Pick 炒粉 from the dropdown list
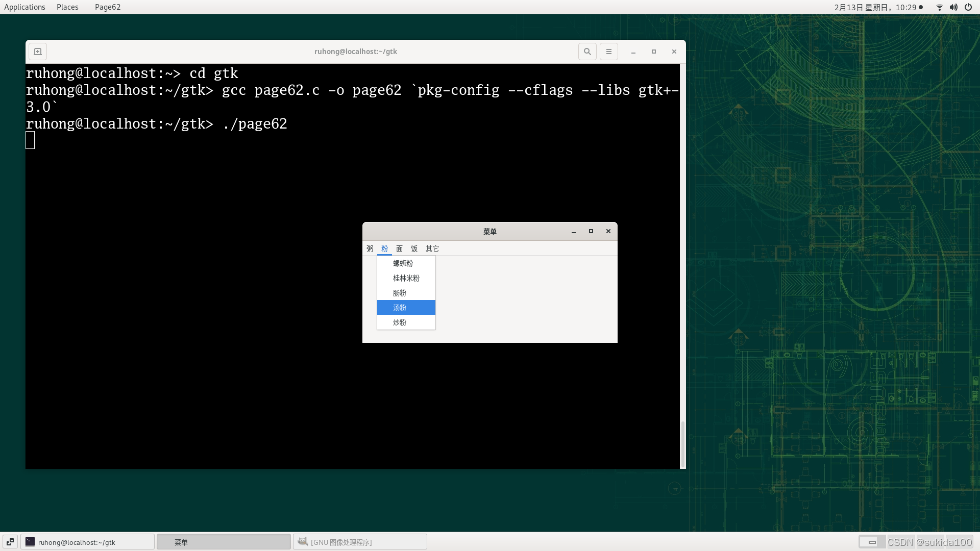Viewport: 980px width, 551px height. pyautogui.click(x=400, y=322)
